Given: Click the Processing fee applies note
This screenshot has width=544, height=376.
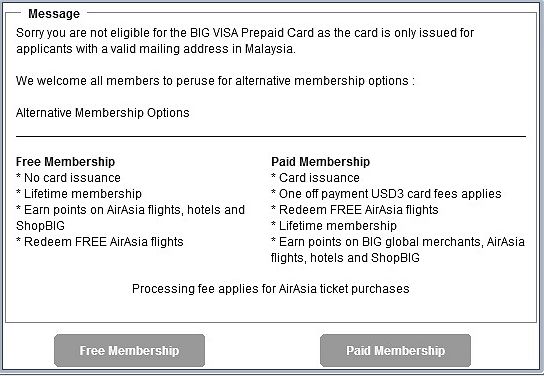Looking at the screenshot, I should 271,289.
